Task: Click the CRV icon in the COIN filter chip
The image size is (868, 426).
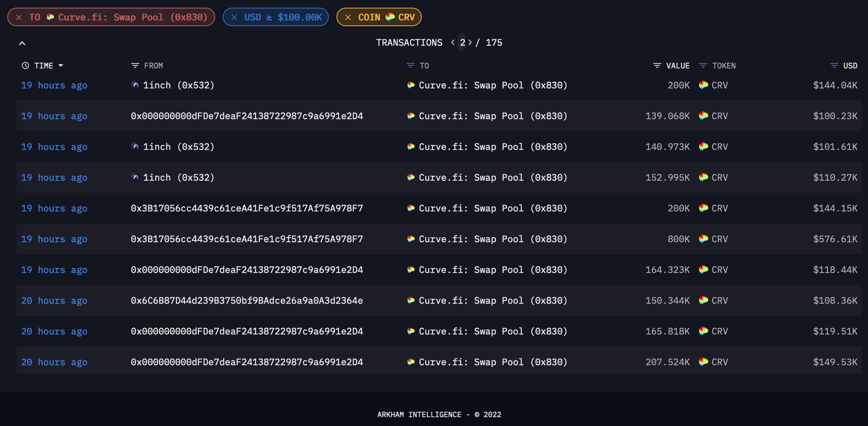Action: (x=390, y=17)
